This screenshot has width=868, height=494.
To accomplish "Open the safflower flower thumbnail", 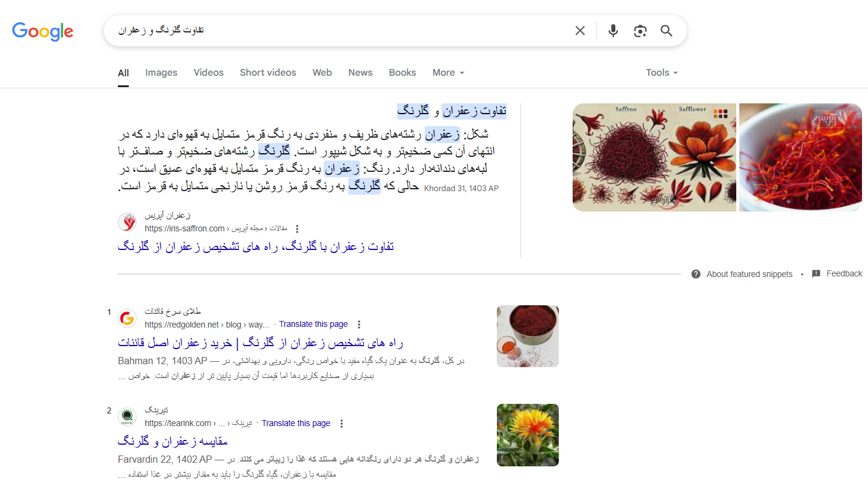I will click(528, 435).
